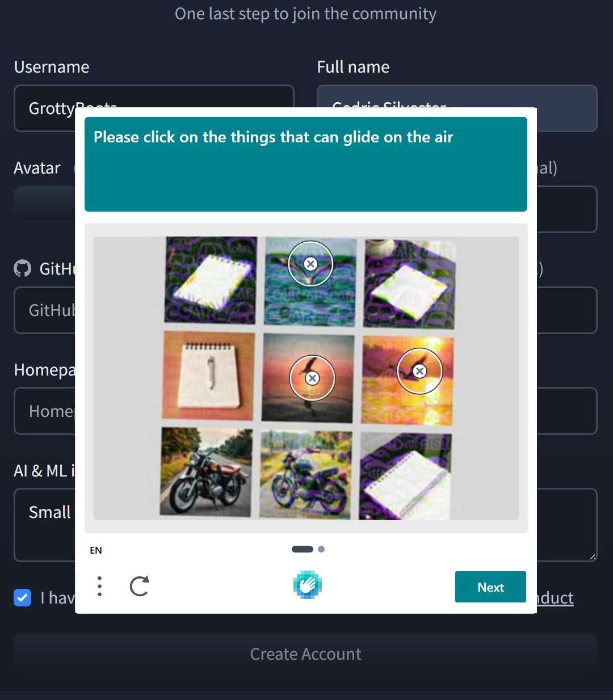
Task: Click the Username input field
Action: [x=154, y=108]
